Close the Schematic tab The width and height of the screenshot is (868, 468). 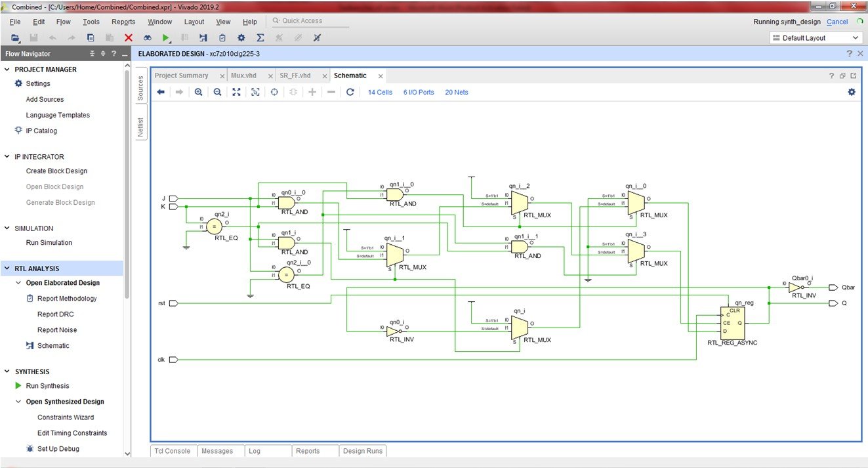381,76
